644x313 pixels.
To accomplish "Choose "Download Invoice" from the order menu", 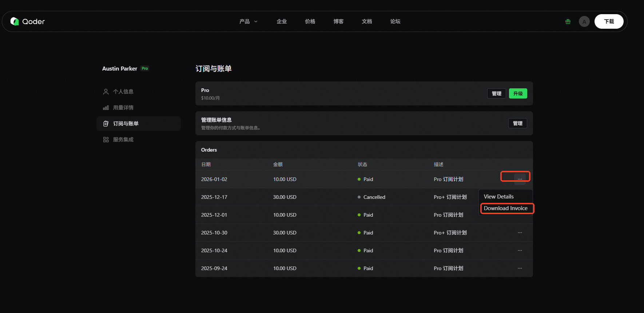I will [x=506, y=208].
